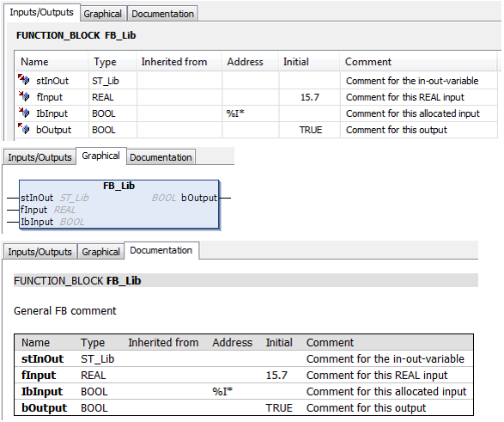Viewport: 504px width, 422px height.
Task: Click Name header in documentation table
Action: tap(35, 343)
